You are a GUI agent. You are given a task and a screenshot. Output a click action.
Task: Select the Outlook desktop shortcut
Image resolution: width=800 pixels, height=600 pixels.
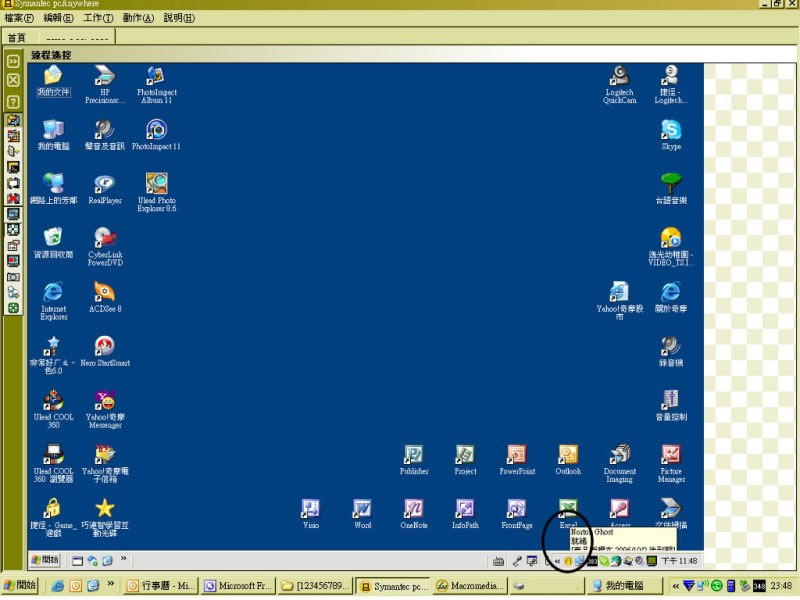pos(568,460)
